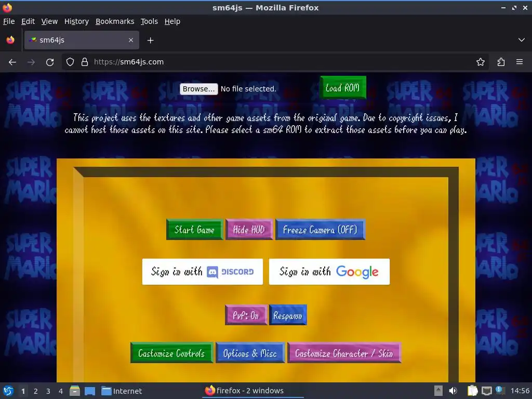Image resolution: width=532 pixels, height=399 pixels.
Task: Click the display monitor tray icon
Action: pyautogui.click(x=486, y=391)
